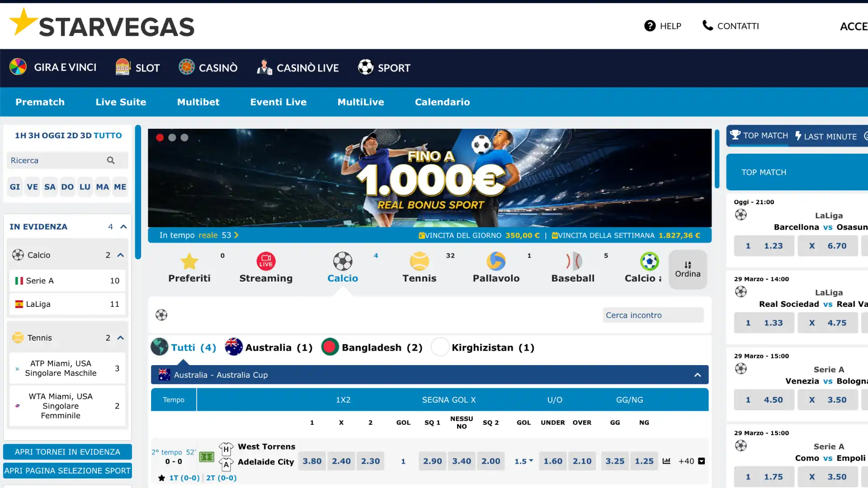This screenshot has width=868, height=488.
Task: Open the Gira e Vinci wheel icon
Action: coord(18,67)
